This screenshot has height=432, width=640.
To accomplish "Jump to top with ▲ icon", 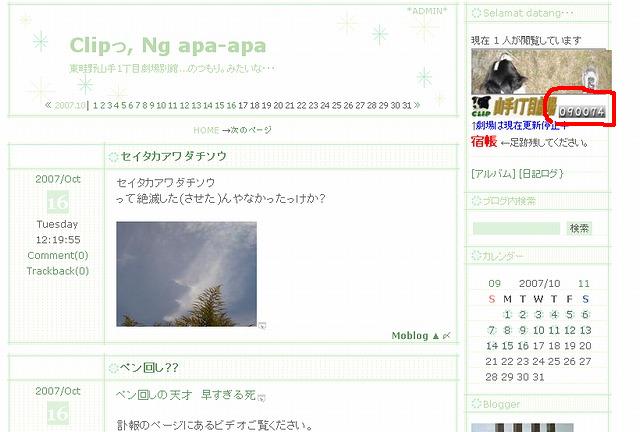I will [x=436, y=336].
